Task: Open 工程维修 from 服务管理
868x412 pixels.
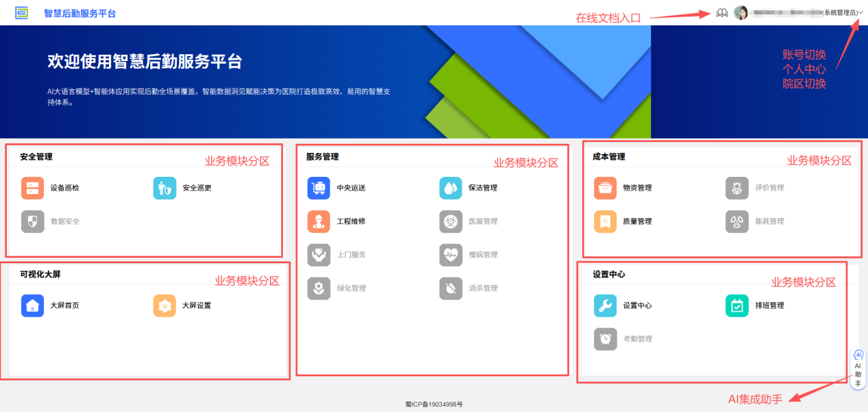Action: point(319,221)
